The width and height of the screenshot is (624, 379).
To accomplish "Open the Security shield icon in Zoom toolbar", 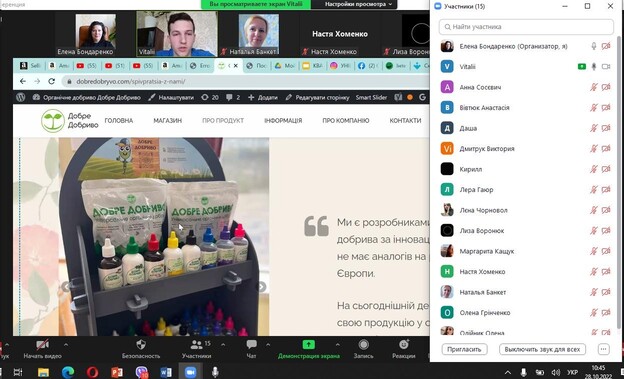I will [x=141, y=344].
